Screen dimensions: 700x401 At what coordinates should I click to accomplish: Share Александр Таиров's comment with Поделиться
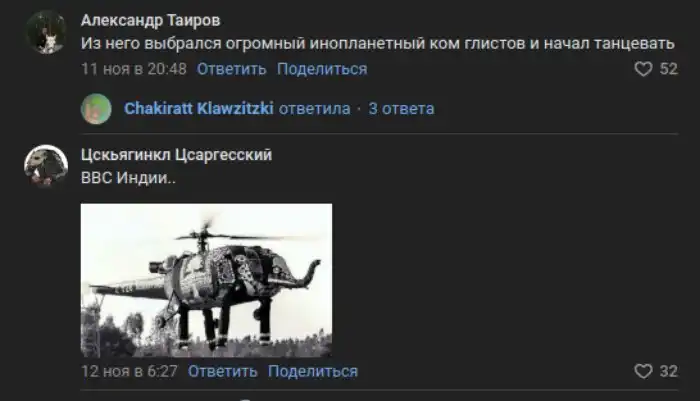pos(322,69)
